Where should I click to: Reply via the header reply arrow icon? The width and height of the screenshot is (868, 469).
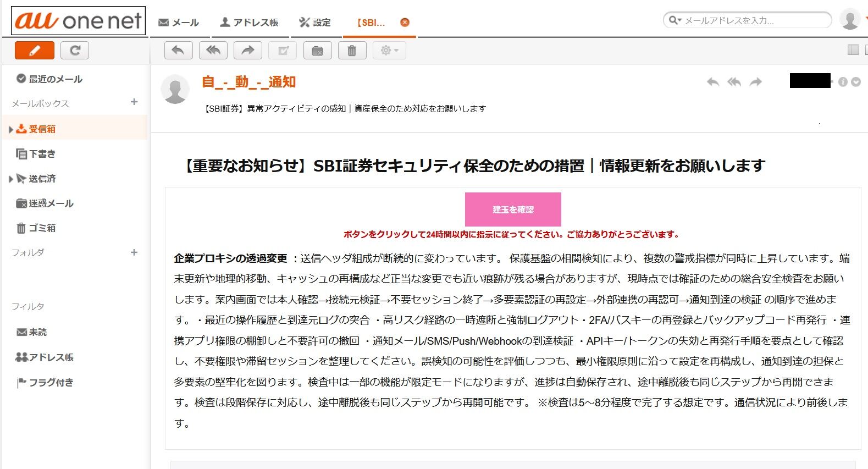point(713,82)
